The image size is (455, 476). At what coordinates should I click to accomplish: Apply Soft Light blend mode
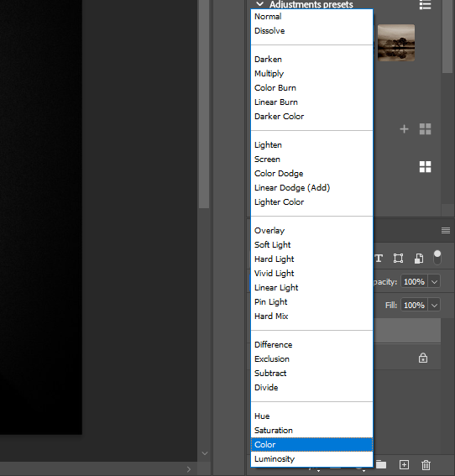pos(311,244)
